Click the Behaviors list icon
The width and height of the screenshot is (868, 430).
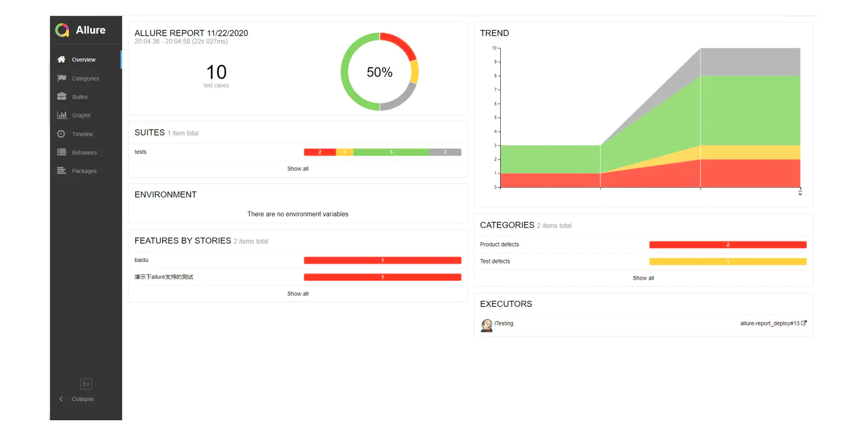(x=61, y=152)
